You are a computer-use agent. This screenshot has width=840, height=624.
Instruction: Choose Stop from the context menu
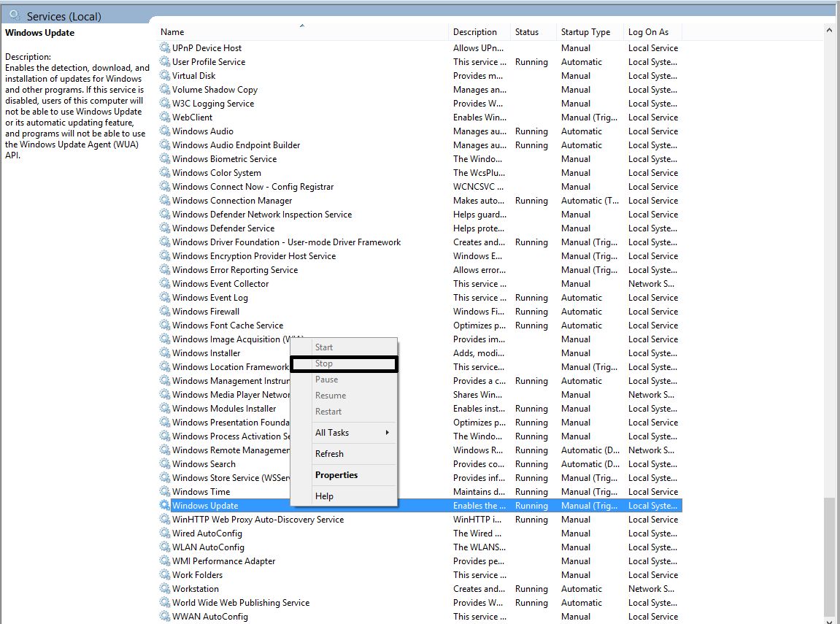[344, 363]
